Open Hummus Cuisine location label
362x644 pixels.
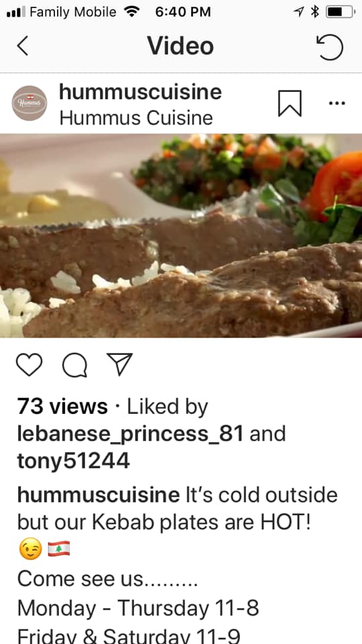[136, 118]
